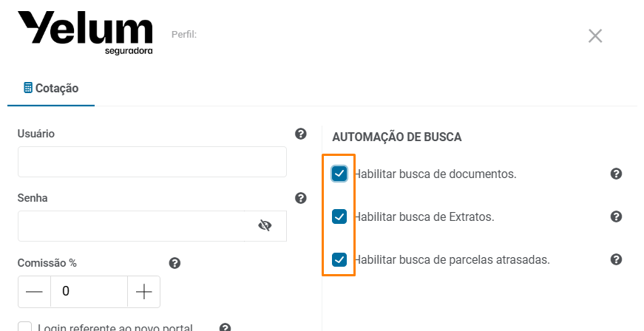This screenshot has height=331, width=644.
Task: Select the Comissão % value field
Action: [89, 292]
